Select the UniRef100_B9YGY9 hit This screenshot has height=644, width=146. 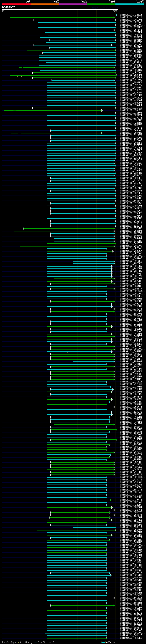click(131, 85)
